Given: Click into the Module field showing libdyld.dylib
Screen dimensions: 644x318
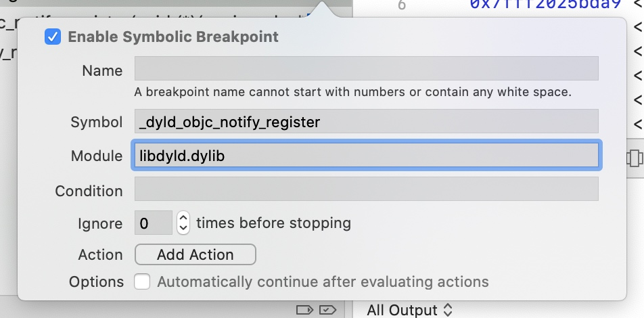Looking at the screenshot, I should (366, 156).
